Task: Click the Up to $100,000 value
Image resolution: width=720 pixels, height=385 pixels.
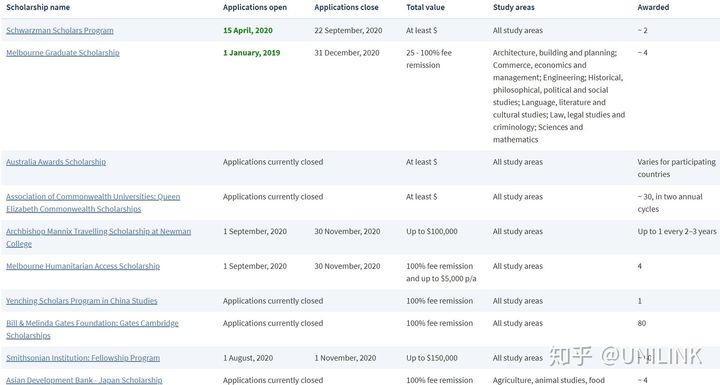Action: (432, 232)
